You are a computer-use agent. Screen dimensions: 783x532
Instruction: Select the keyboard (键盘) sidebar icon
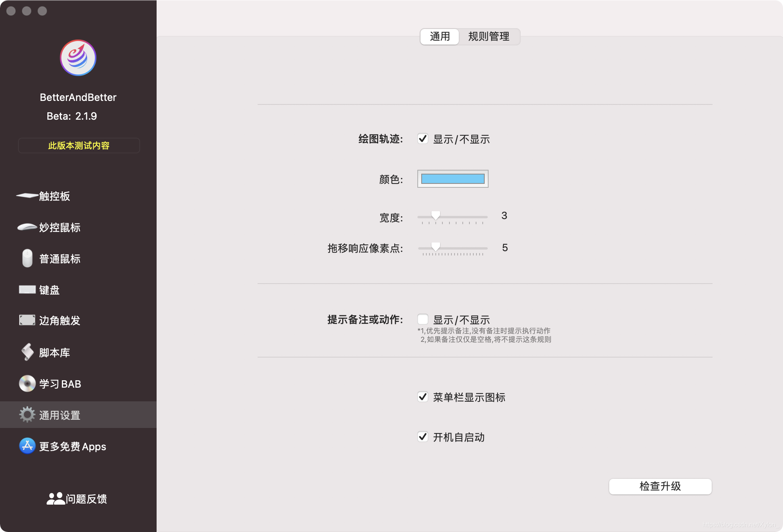click(x=27, y=289)
